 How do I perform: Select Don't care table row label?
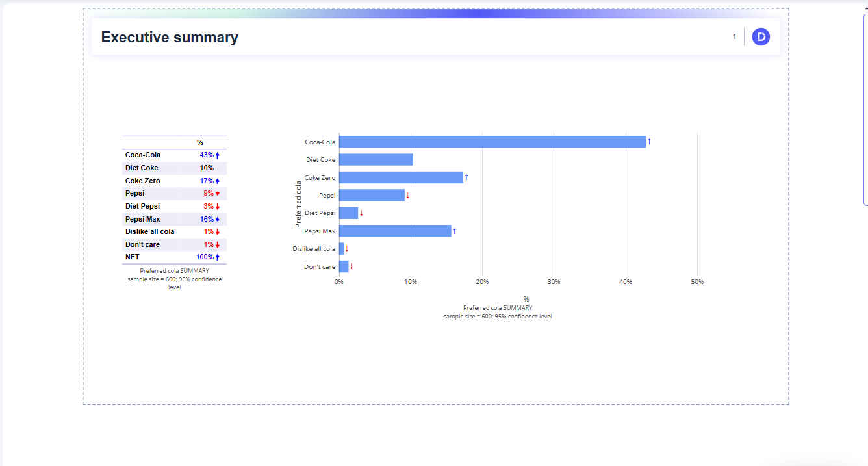pos(142,245)
